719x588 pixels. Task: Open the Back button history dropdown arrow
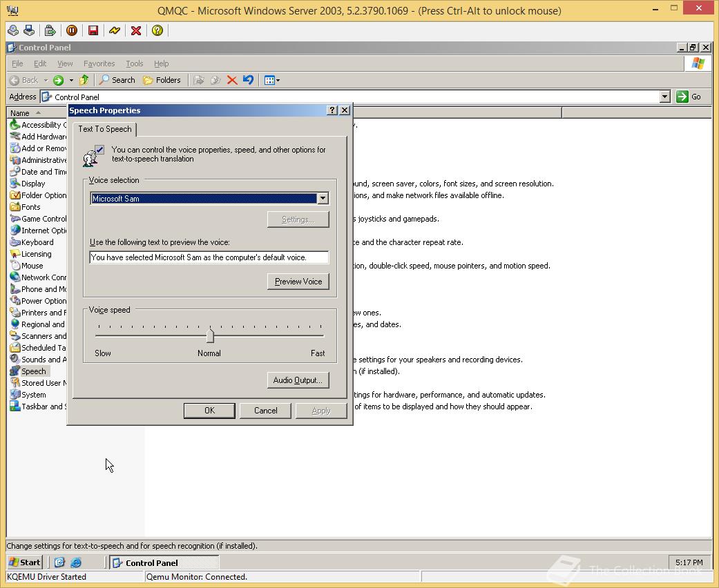pos(46,80)
